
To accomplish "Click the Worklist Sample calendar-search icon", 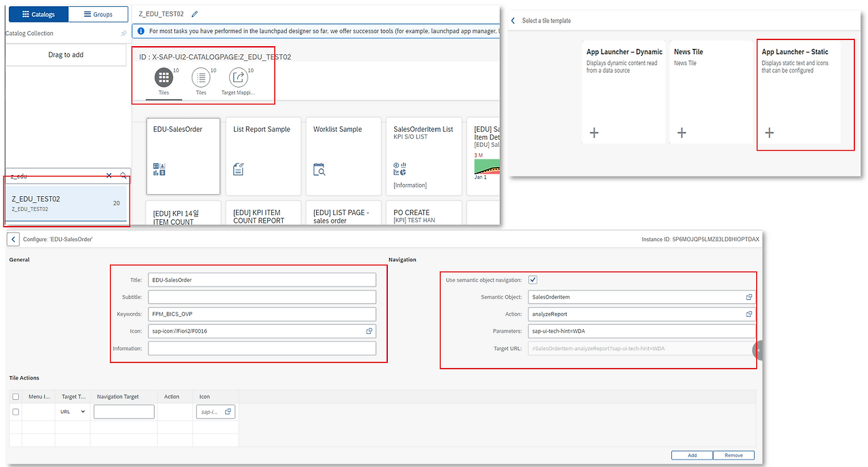I will [319, 169].
